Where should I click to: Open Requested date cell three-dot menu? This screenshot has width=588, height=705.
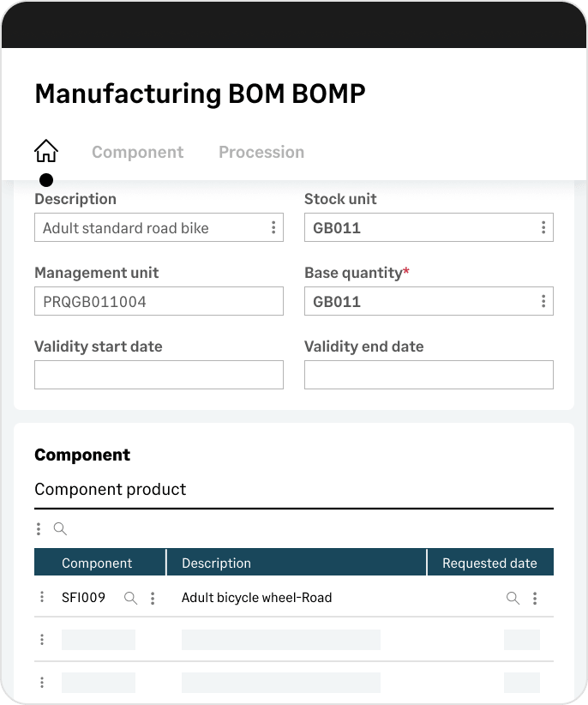click(x=535, y=598)
